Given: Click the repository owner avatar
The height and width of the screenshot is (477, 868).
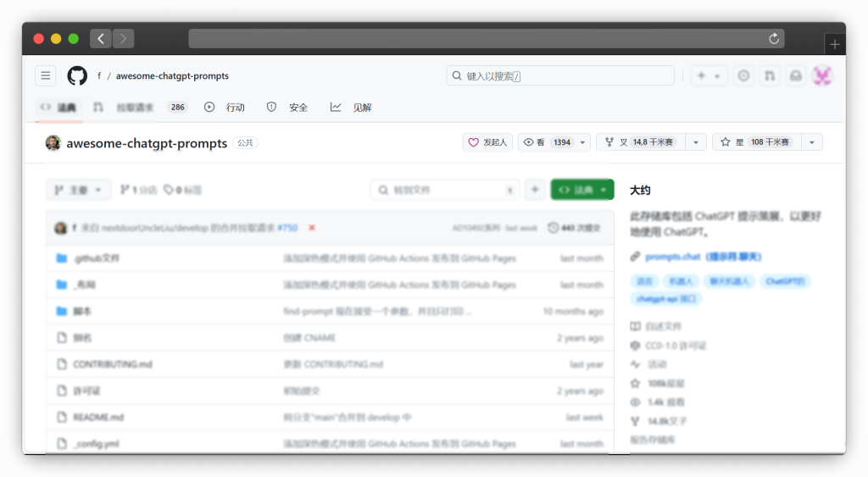Looking at the screenshot, I should coord(53,143).
